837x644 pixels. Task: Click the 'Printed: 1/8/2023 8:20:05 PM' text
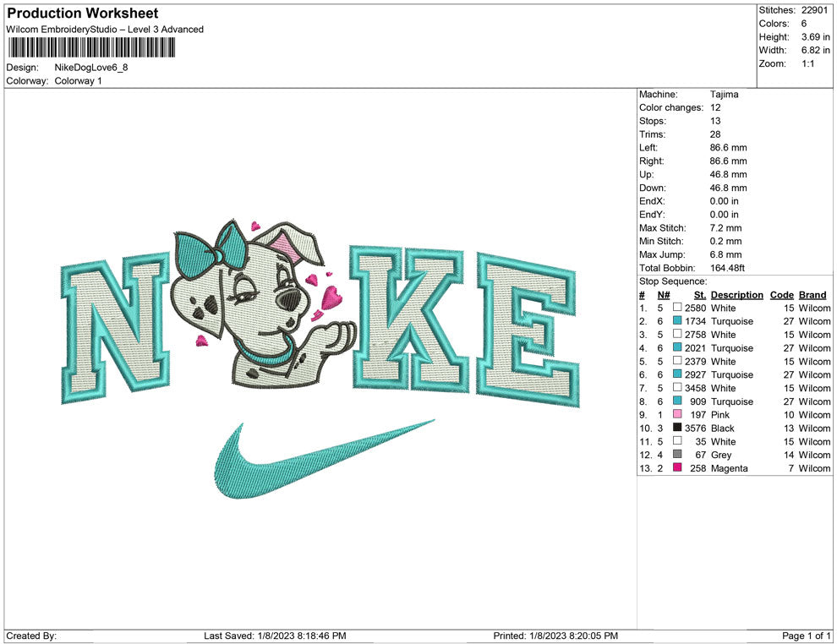tap(555, 636)
